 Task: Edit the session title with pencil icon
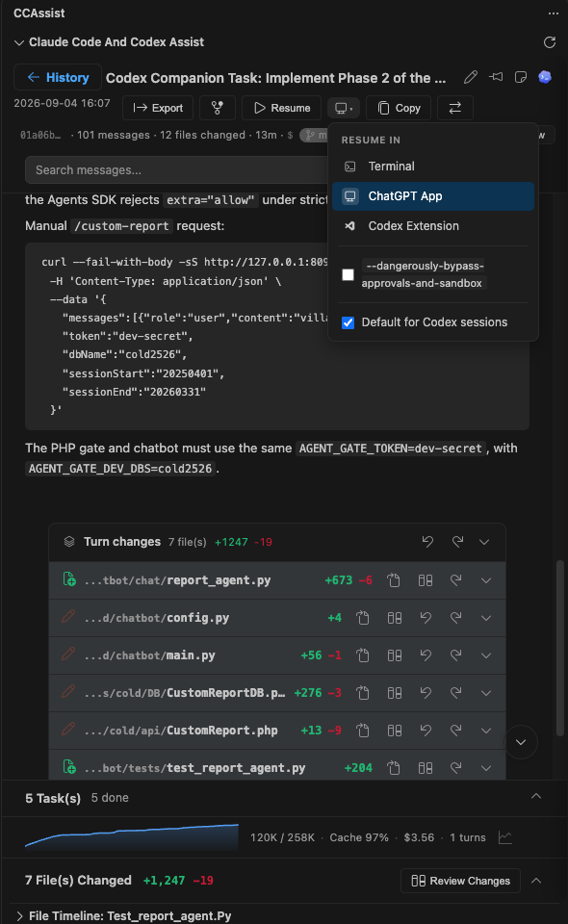click(x=470, y=77)
